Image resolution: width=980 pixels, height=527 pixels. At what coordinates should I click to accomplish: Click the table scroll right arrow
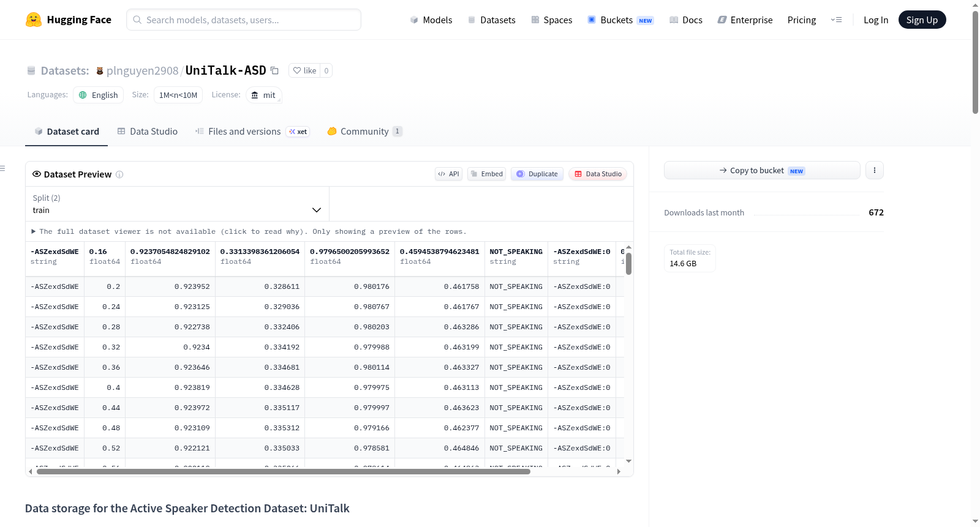point(619,471)
